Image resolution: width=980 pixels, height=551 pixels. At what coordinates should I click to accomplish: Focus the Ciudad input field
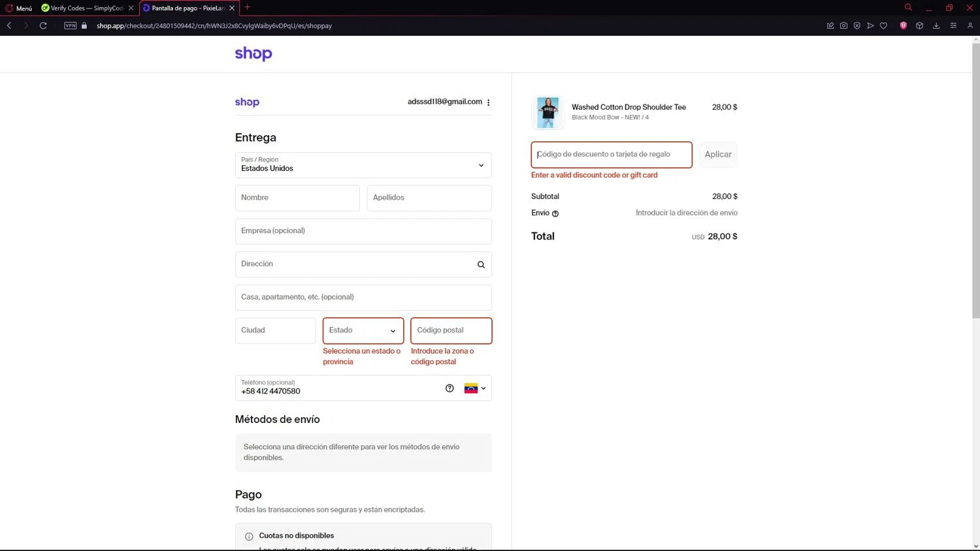point(275,330)
